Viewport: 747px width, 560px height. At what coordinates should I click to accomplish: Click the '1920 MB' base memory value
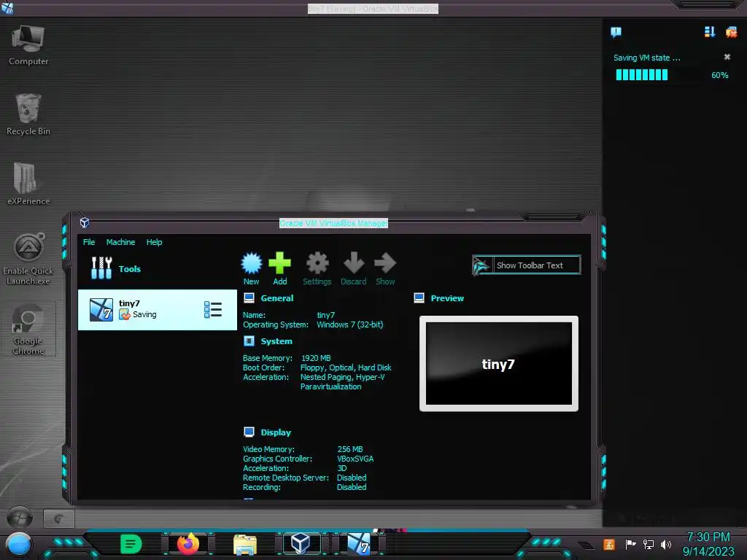coord(316,357)
